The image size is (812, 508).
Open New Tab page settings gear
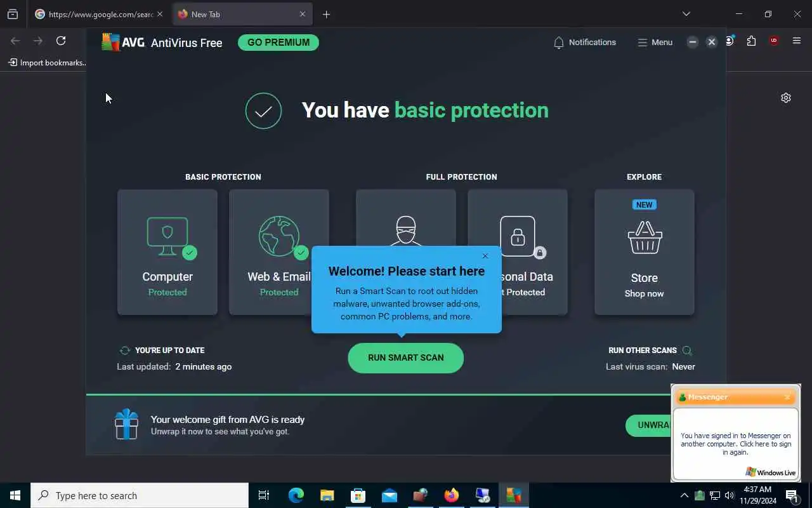pos(786,98)
